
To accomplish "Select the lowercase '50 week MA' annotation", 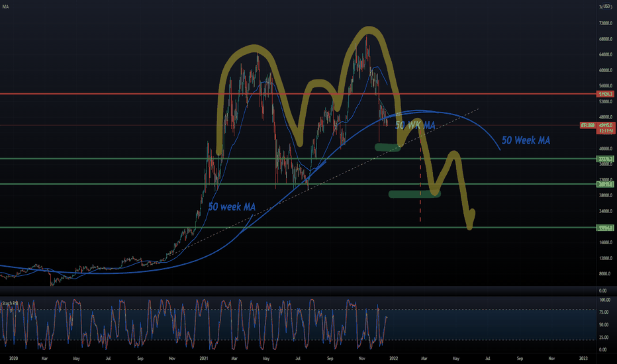I will 232,206.
